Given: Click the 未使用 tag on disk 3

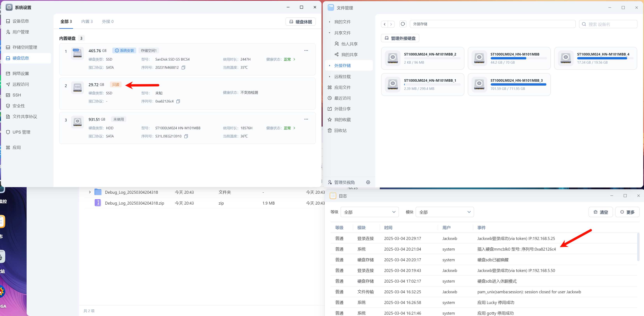Looking at the screenshot, I should point(119,119).
